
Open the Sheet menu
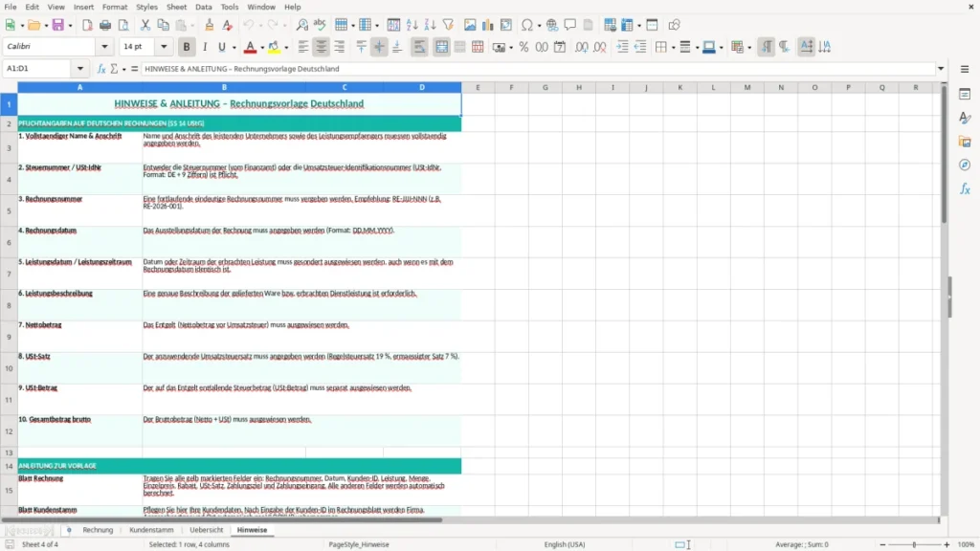tap(176, 7)
